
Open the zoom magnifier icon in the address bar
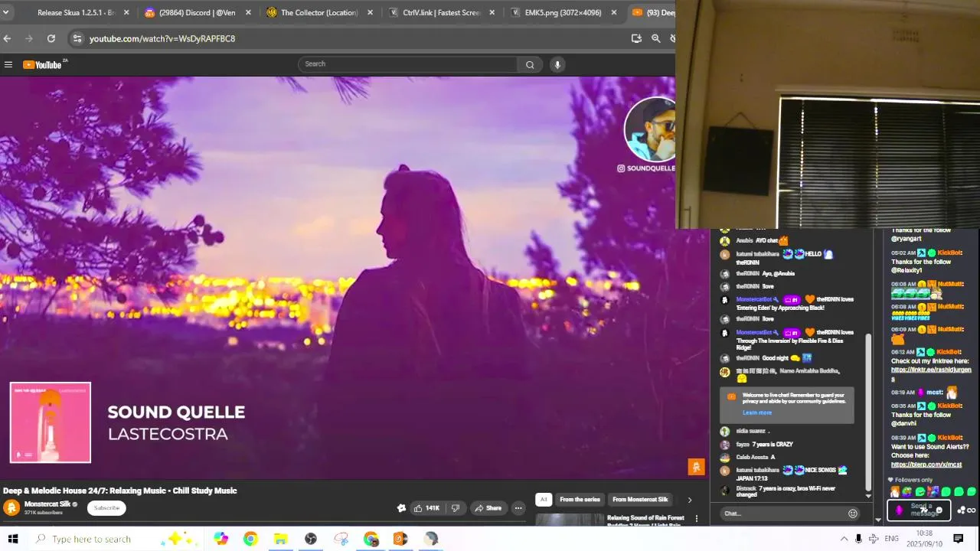tap(656, 38)
